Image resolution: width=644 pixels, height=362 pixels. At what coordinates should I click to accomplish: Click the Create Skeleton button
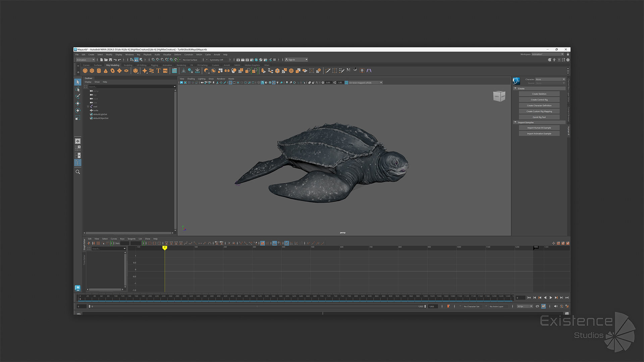click(539, 94)
